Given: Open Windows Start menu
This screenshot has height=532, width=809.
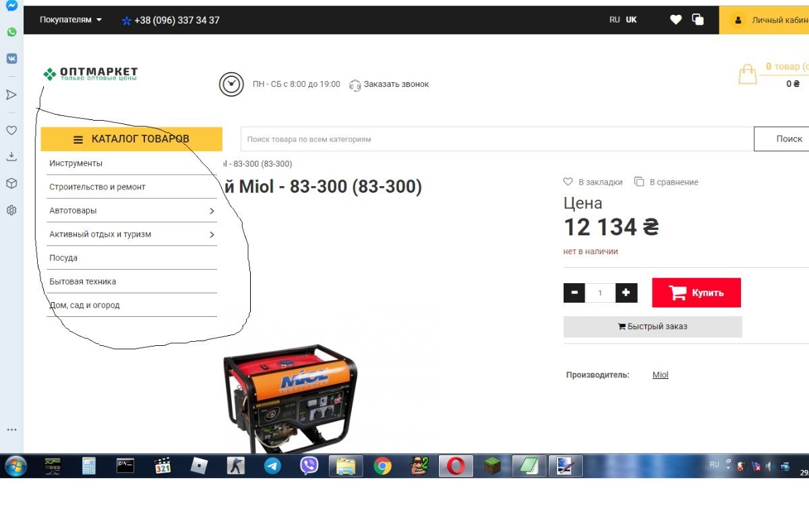Looking at the screenshot, I should click(15, 466).
